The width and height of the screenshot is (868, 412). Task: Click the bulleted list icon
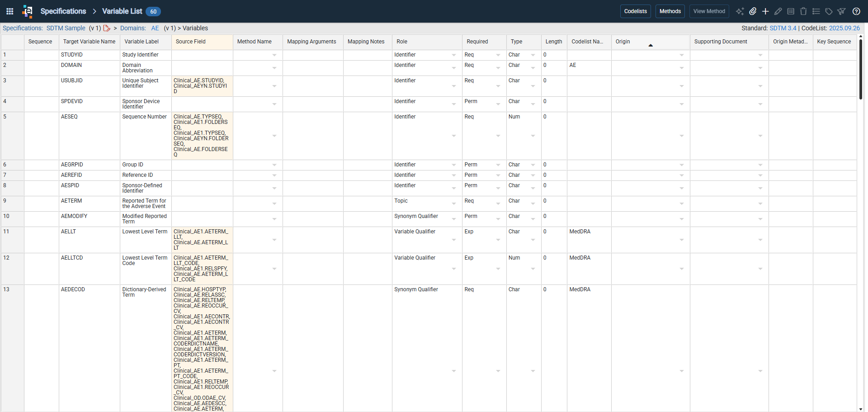coord(816,11)
